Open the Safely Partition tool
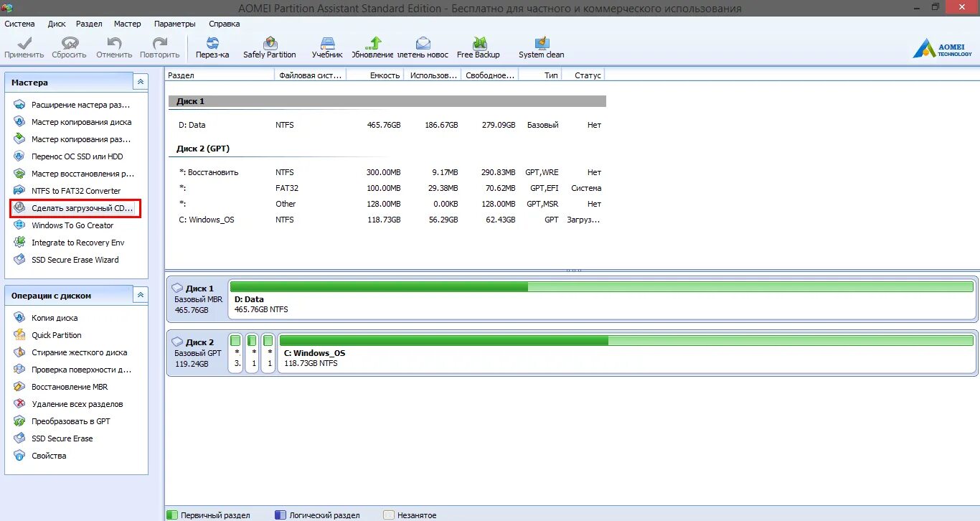 coord(270,47)
